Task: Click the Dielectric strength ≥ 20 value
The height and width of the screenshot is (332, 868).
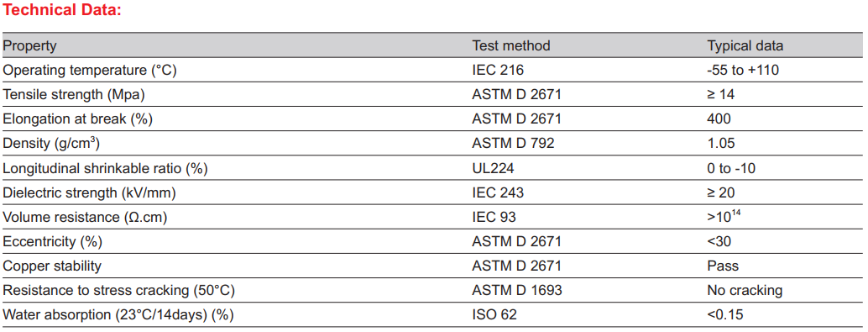Action: [721, 192]
